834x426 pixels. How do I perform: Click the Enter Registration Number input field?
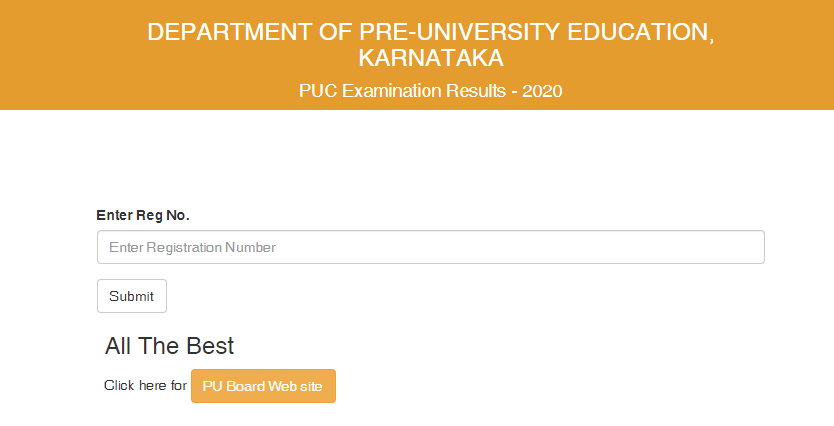(x=430, y=247)
